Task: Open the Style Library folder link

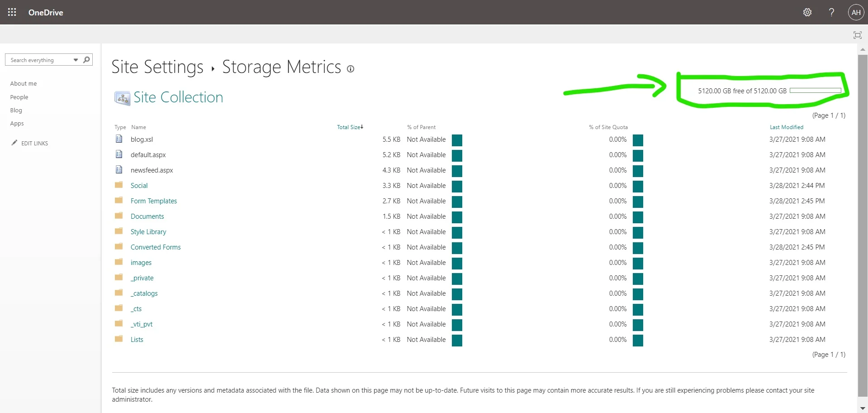Action: [x=148, y=232]
